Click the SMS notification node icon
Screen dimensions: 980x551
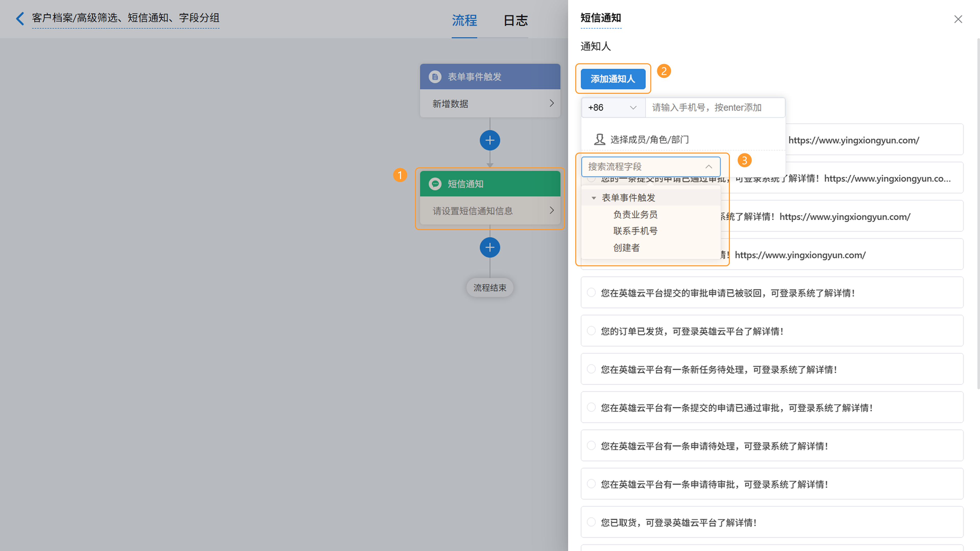point(435,184)
